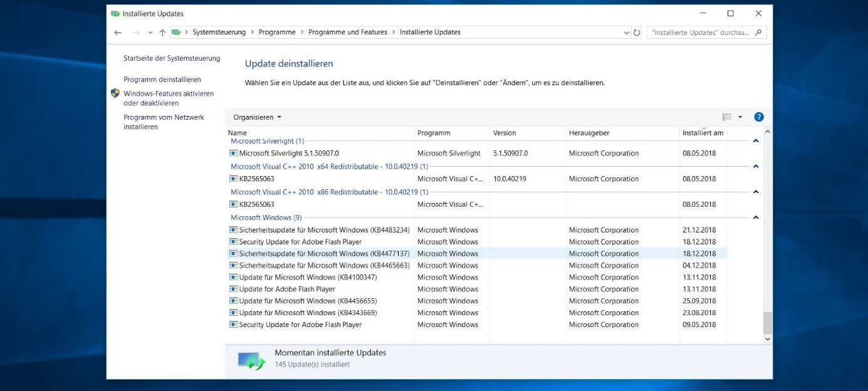This screenshot has width=868, height=391.
Task: Open Programm deinstallieren link
Action: tap(162, 80)
